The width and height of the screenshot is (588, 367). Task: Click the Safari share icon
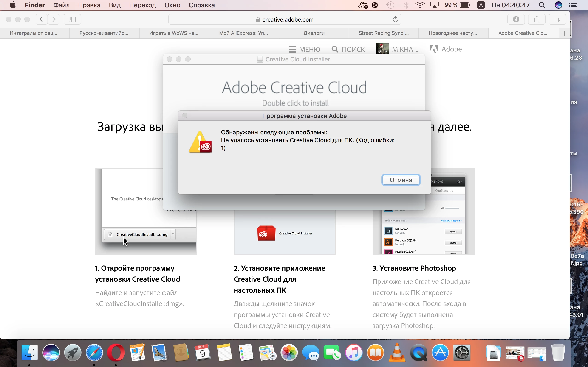click(537, 19)
